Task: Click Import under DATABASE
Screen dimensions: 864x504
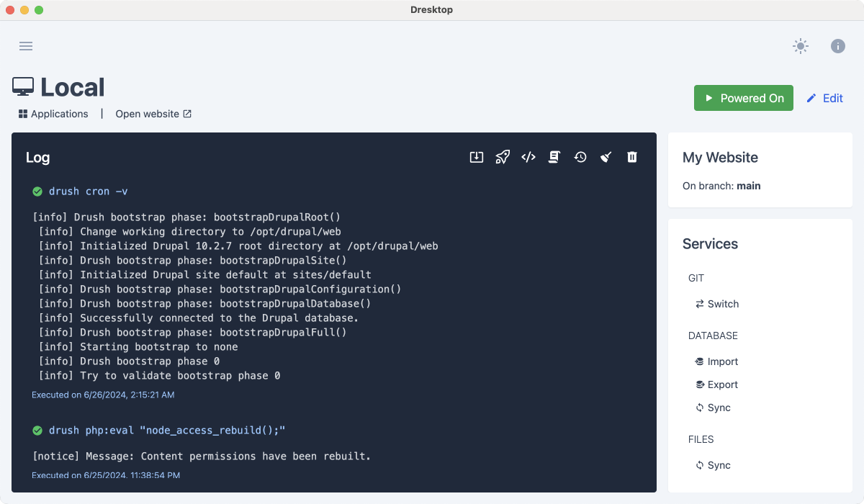Action: pyautogui.click(x=717, y=361)
